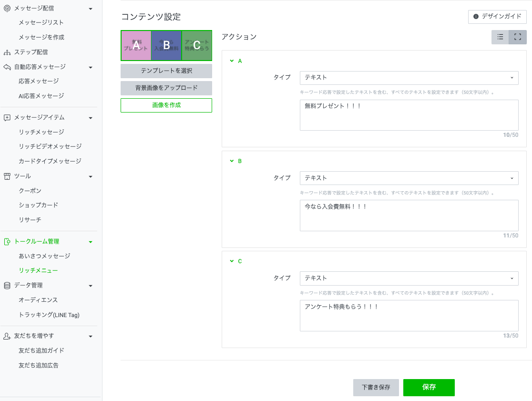Click テンプレートを選択 button
Screen dimensions: 532x401
tap(166, 71)
